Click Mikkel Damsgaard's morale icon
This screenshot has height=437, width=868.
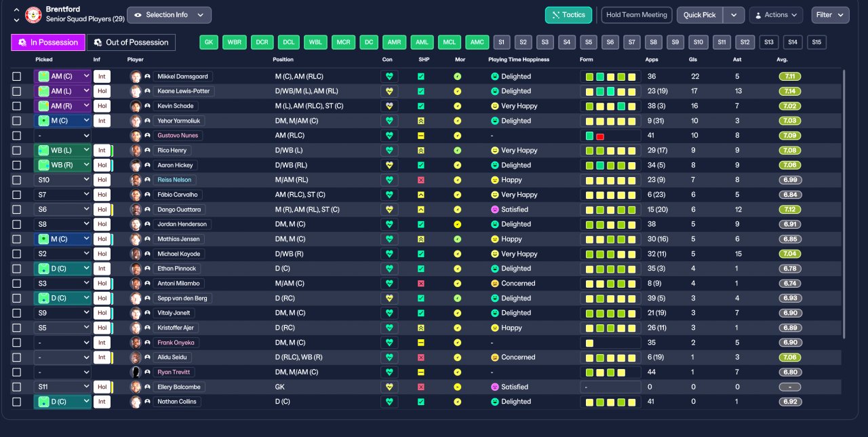point(458,77)
